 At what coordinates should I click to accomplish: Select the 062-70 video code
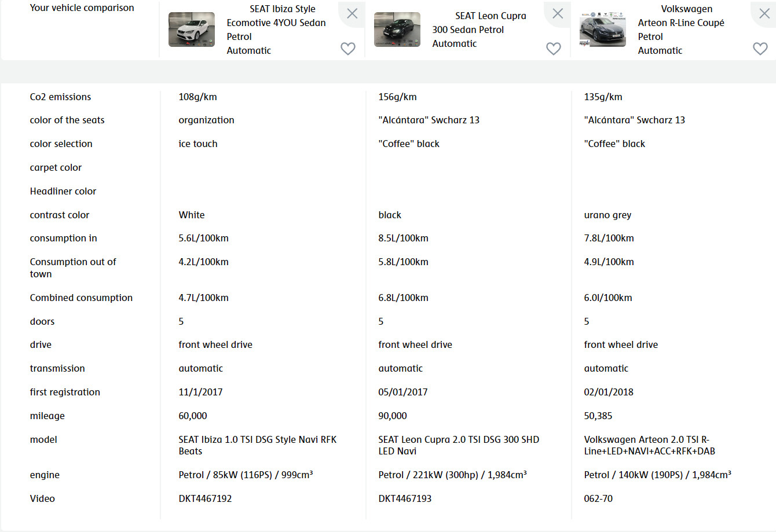[x=598, y=498]
